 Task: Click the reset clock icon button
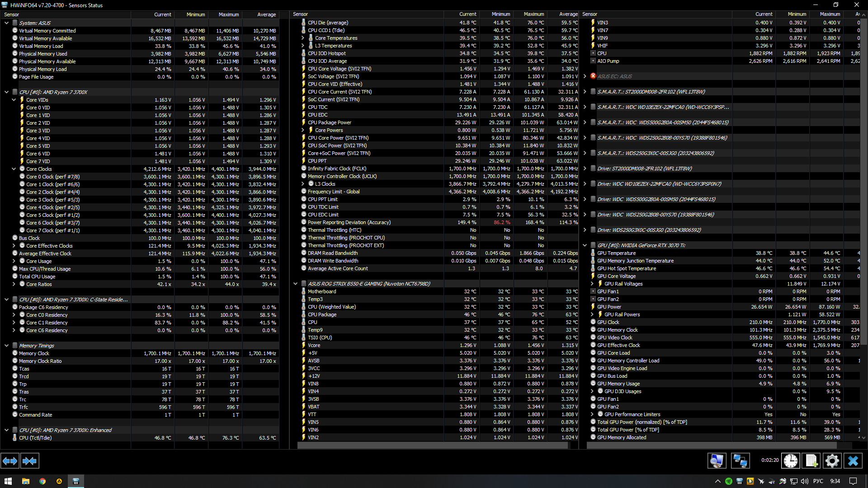pos(790,461)
